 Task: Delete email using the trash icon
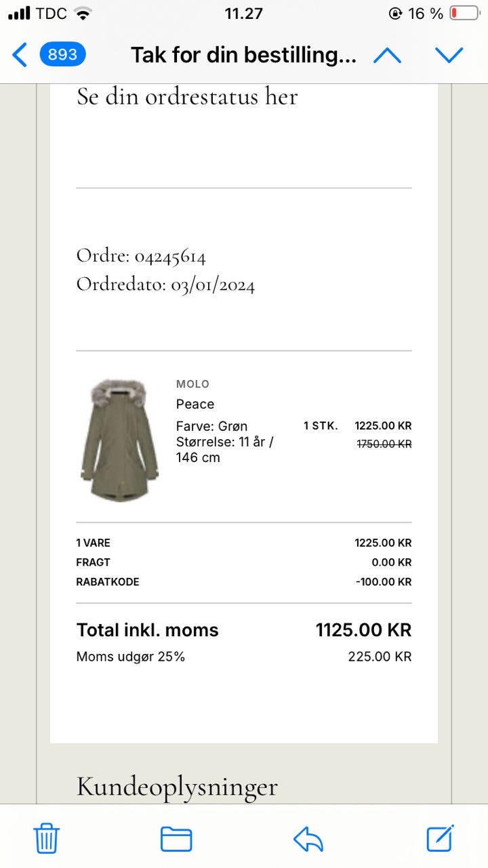coord(47,839)
